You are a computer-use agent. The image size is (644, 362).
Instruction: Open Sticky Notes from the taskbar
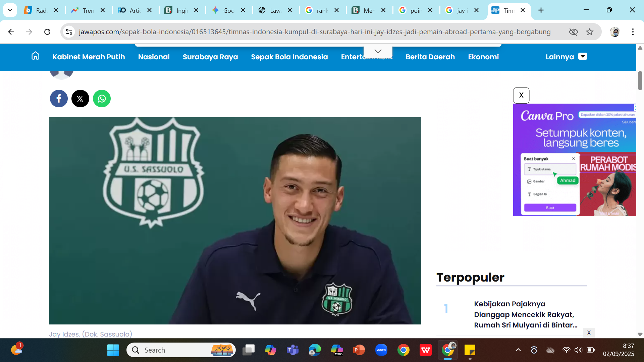click(470, 350)
